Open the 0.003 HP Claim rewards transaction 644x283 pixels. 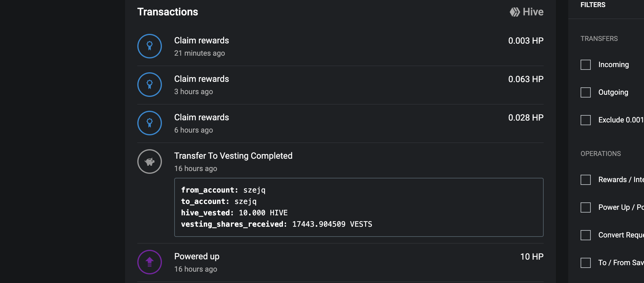click(x=340, y=46)
